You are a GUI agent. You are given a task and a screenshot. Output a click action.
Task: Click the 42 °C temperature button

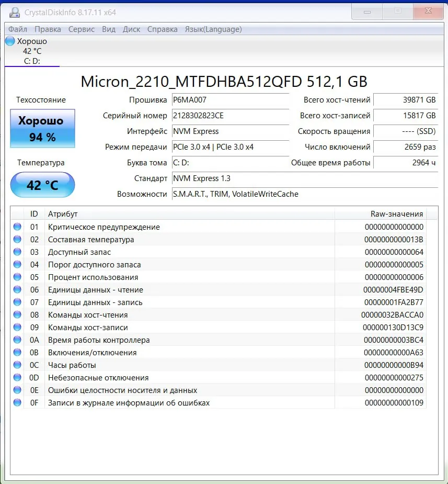(x=42, y=185)
